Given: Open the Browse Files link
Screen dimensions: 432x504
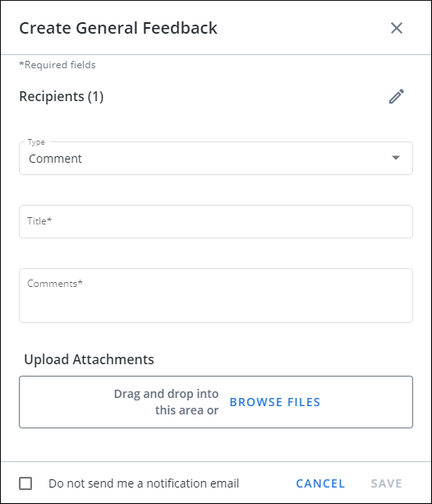Looking at the screenshot, I should [275, 402].
